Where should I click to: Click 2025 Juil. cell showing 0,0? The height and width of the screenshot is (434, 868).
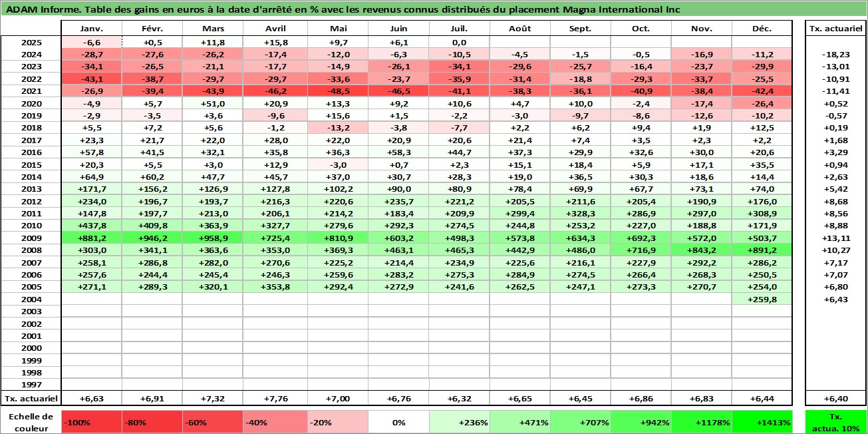(459, 42)
